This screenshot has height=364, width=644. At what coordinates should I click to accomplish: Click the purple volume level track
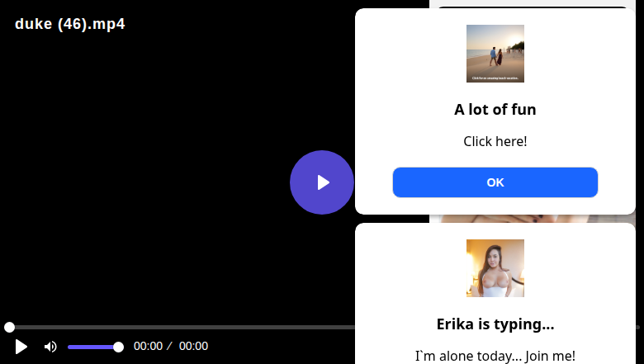(x=92, y=347)
